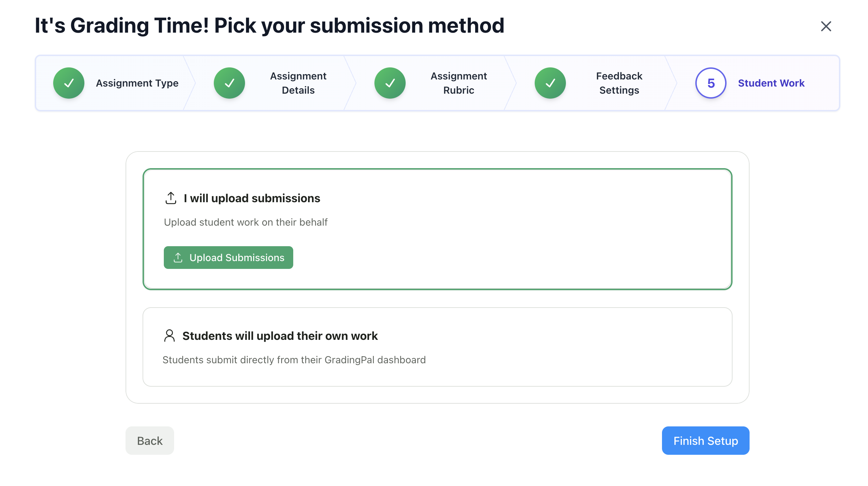Image resolution: width=868 pixels, height=486 pixels.
Task: Click the upload icon inside the Upload Submissions button
Action: pos(178,258)
